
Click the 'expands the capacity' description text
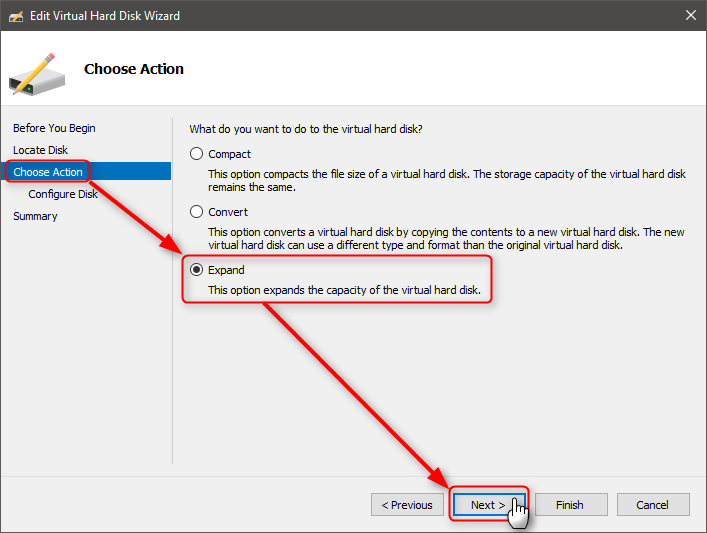[x=344, y=290]
